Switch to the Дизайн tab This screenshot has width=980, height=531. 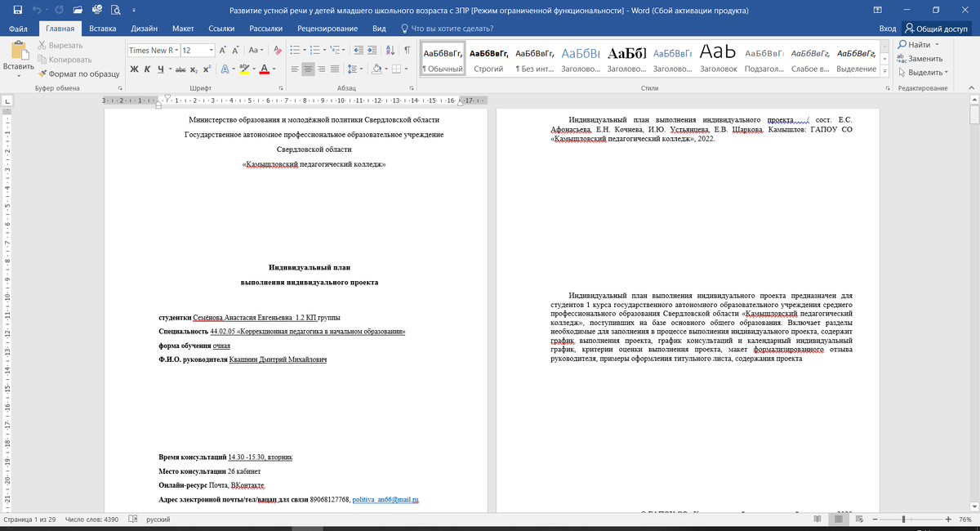pos(144,29)
